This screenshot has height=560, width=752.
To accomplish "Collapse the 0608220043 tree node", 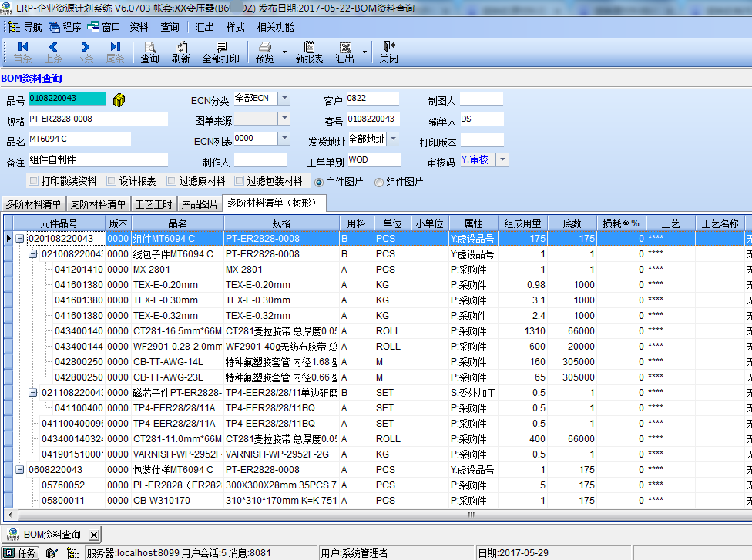I will coord(20,469).
